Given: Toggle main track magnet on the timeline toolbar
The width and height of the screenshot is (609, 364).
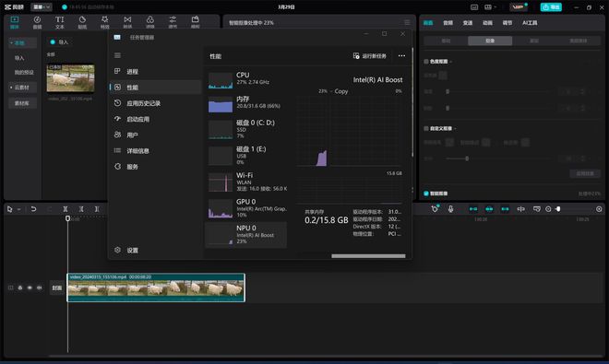Looking at the screenshot, I should tap(473, 209).
